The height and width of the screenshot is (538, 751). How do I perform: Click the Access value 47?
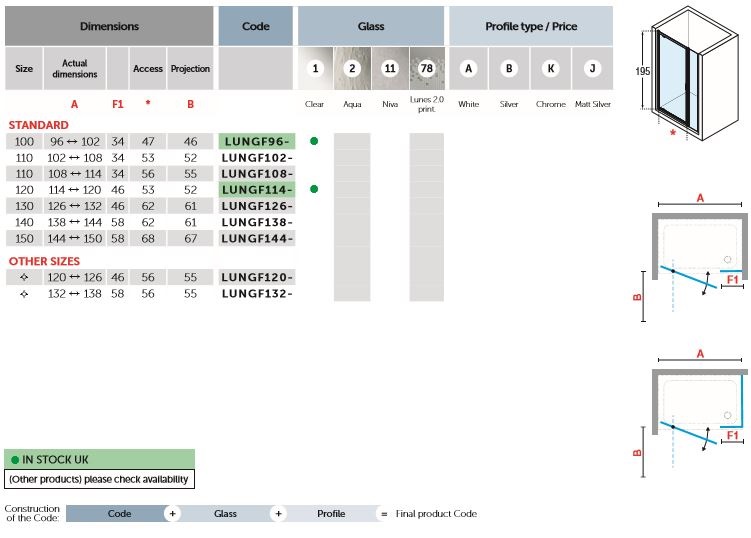pos(148,142)
